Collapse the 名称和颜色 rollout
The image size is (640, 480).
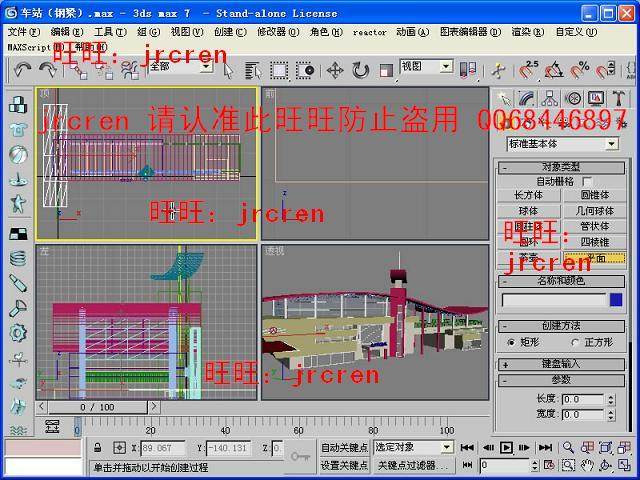point(561,281)
